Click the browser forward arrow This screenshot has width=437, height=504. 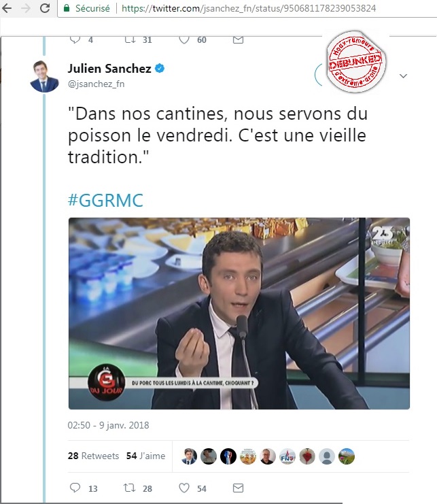25,8
